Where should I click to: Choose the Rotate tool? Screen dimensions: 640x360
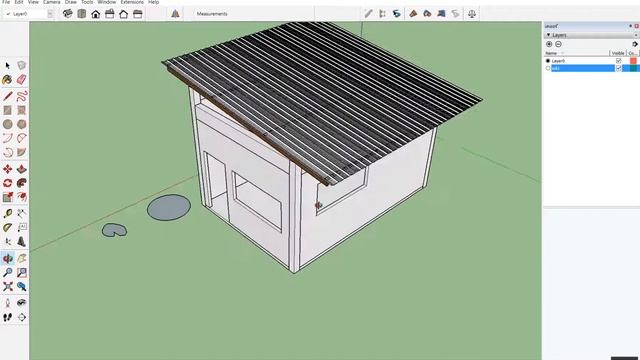pos(7,183)
